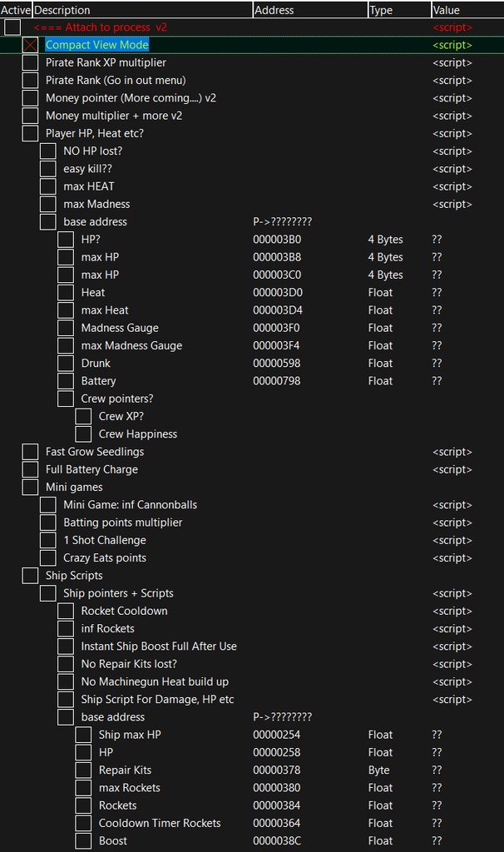
Task: Activate Pirate Rank XP multiplier checkbox
Action: [30, 62]
